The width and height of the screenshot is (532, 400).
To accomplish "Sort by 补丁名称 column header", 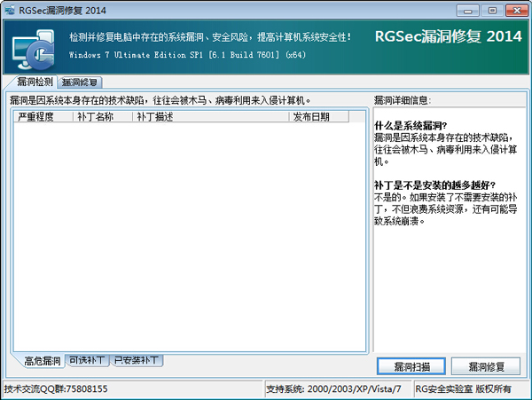I will coord(103,117).
